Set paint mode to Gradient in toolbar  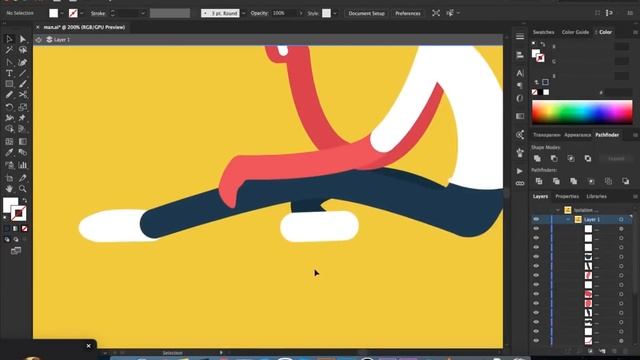tap(16, 229)
